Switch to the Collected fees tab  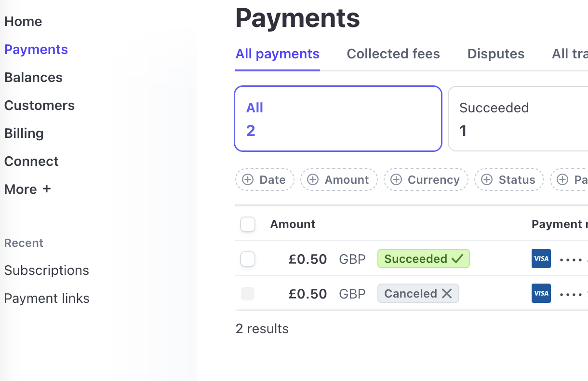point(393,54)
